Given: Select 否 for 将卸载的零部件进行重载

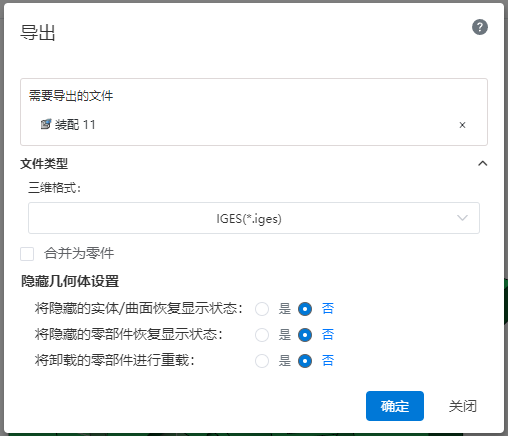Looking at the screenshot, I should click(x=305, y=361).
